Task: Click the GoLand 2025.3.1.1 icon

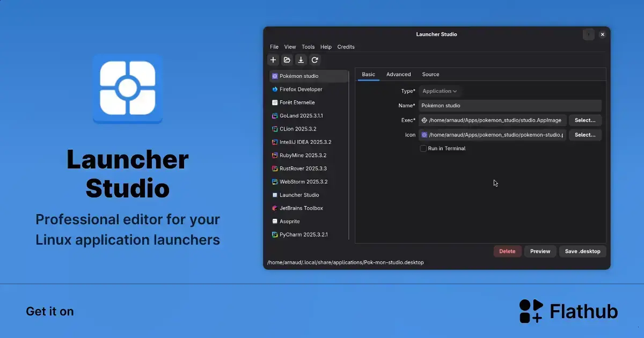Action: (275, 116)
